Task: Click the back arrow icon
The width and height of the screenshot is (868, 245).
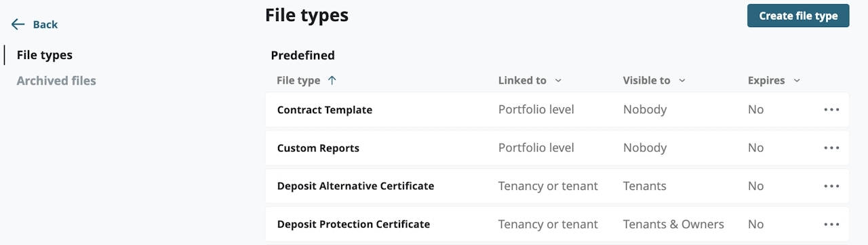Action: (18, 24)
